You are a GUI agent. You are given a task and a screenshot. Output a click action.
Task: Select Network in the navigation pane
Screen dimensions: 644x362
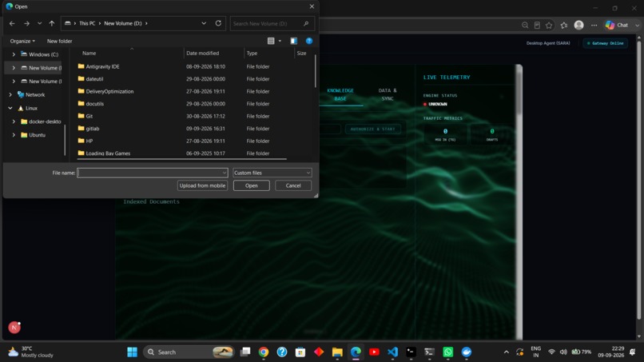(x=31, y=94)
